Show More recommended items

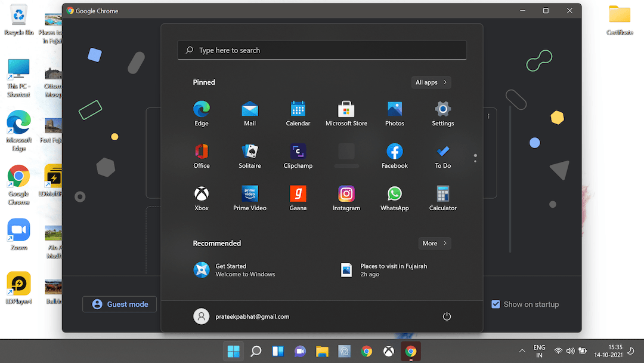point(435,244)
